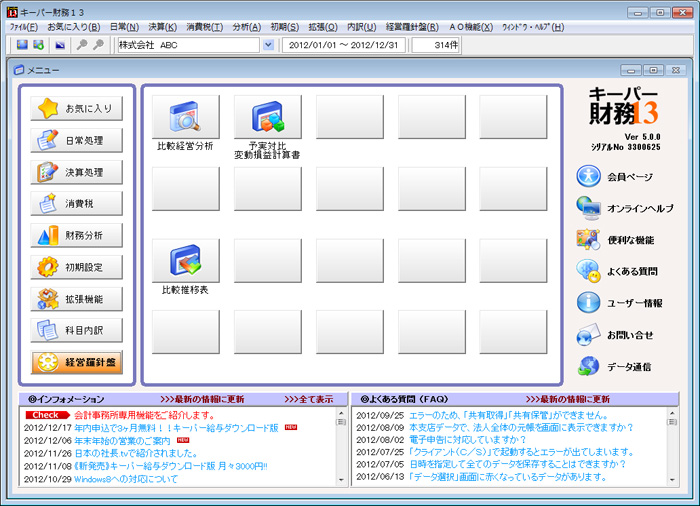The height and width of the screenshot is (506, 700).
Task: Select the 経営羅針盤 orange button
Action: pyautogui.click(x=76, y=362)
